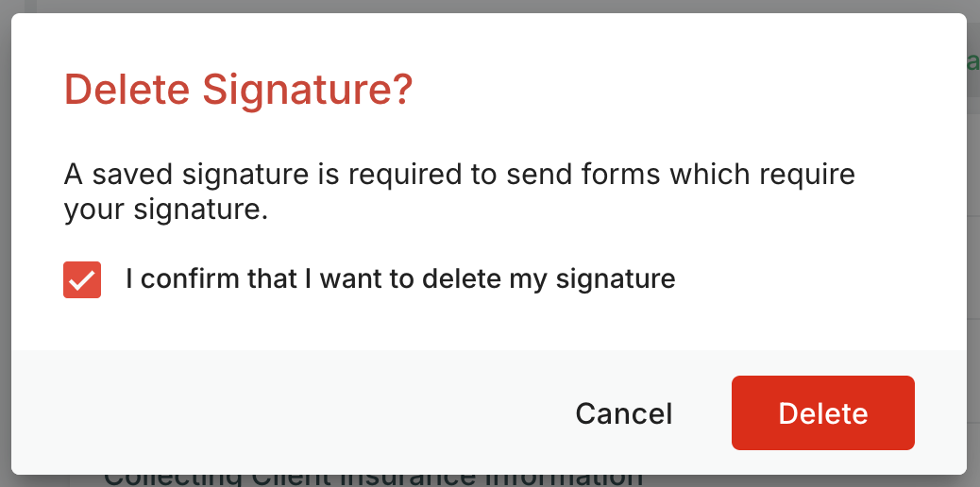Click the saved signature requirement message

point(459,192)
